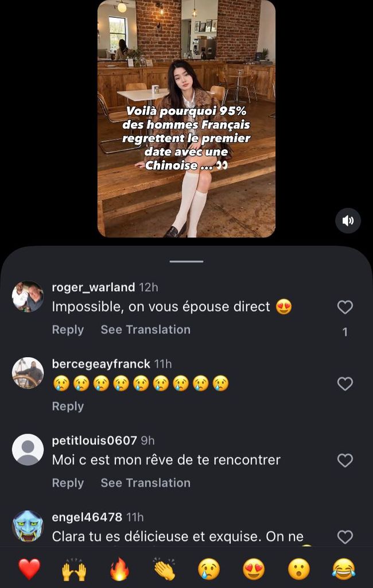Like bercegeayfranck's crying emoji comment
This screenshot has width=373, height=588.
click(x=345, y=384)
